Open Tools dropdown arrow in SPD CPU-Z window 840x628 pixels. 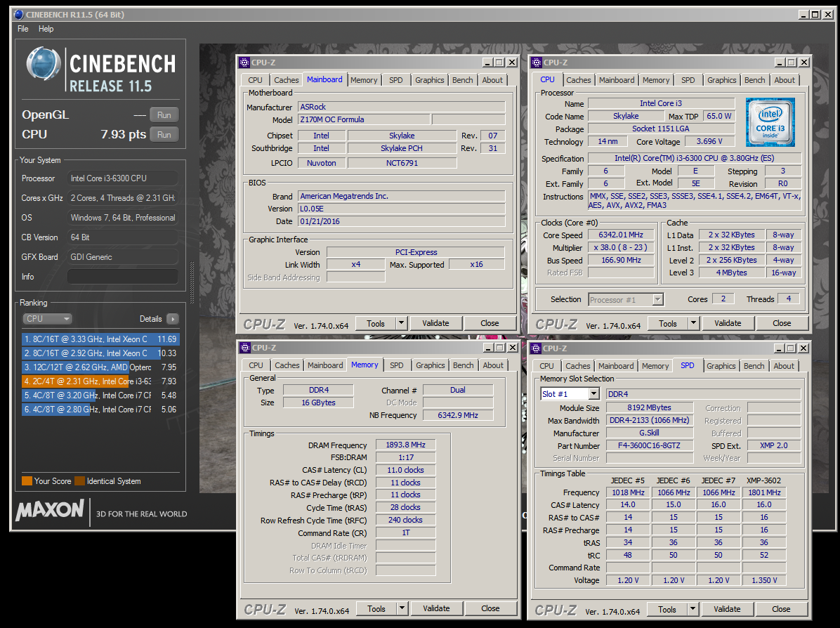coord(693,609)
